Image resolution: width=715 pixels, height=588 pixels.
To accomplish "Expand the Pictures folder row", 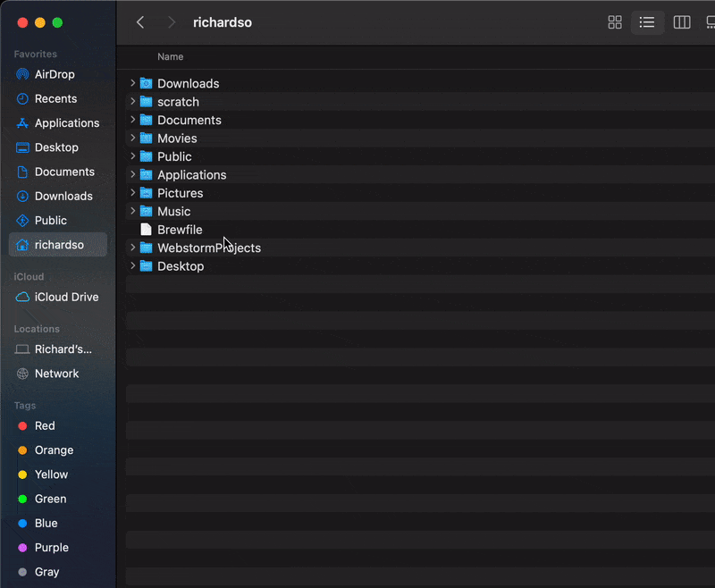I will point(132,192).
